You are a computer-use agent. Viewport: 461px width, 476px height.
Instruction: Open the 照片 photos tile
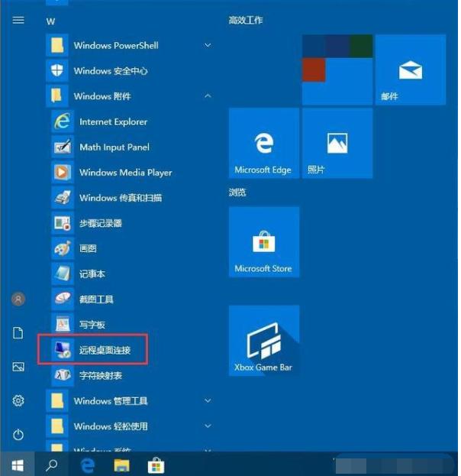(x=337, y=143)
